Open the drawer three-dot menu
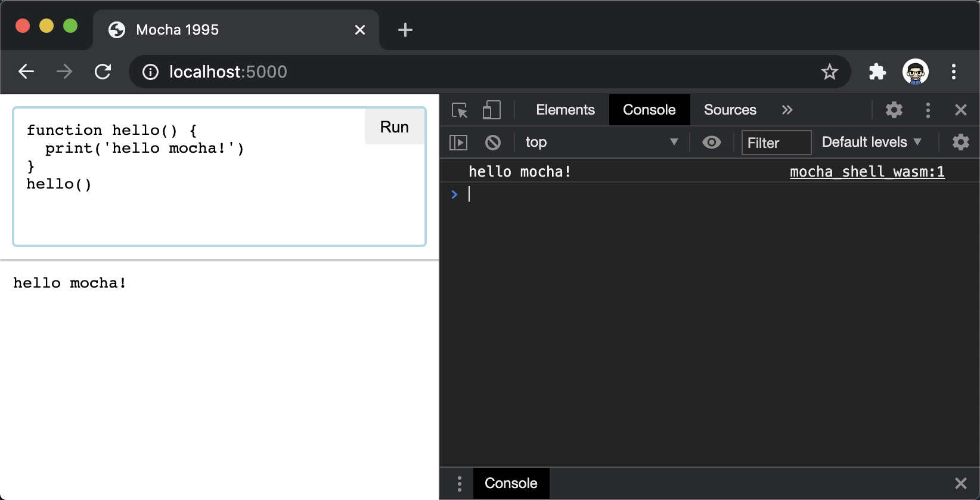Viewport: 980px width, 500px height. (459, 483)
